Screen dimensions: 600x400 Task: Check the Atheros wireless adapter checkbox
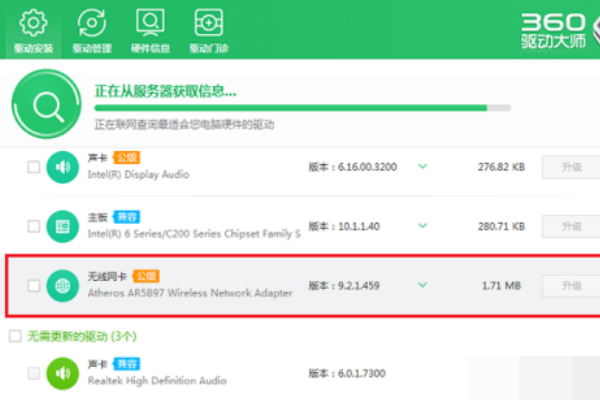pyautogui.click(x=34, y=286)
